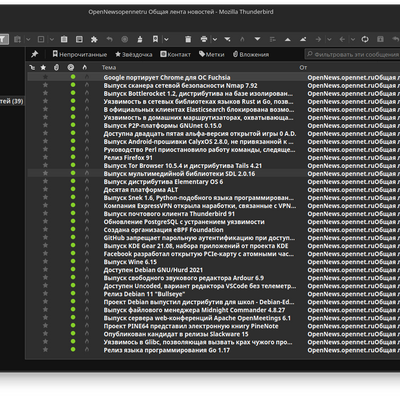Click the square compose toolbar icon

pyautogui.click(x=41, y=39)
